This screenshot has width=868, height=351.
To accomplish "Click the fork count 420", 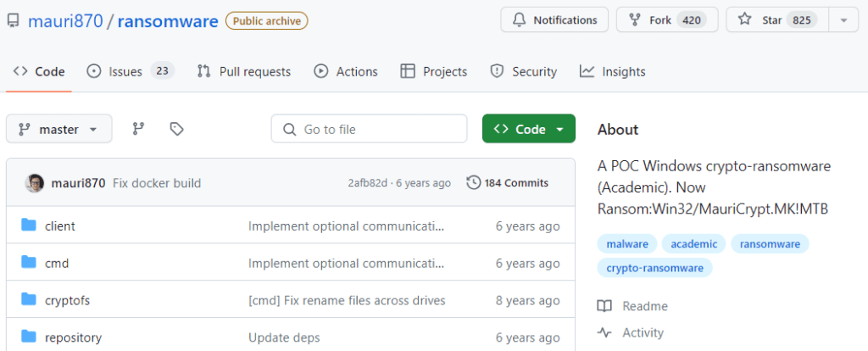I will click(692, 20).
